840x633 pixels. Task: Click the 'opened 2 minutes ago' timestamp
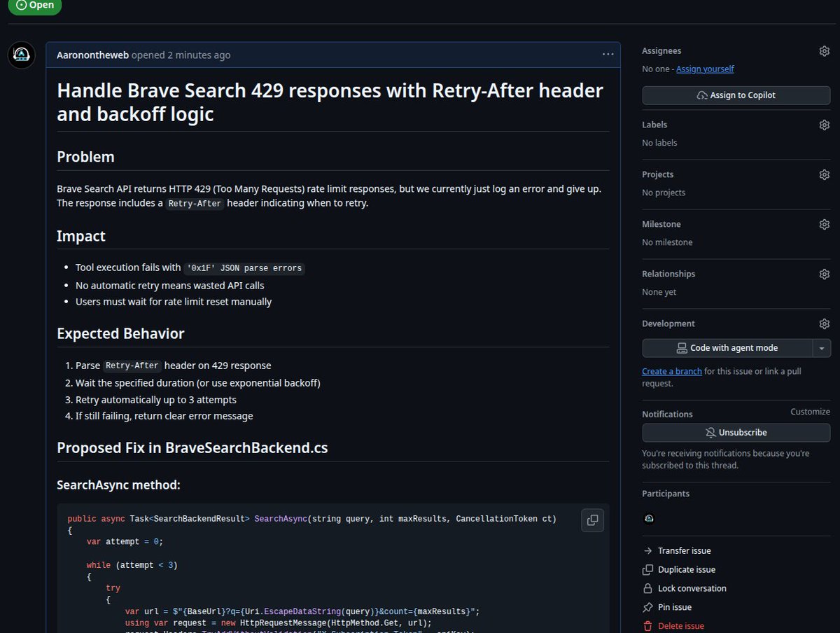[x=181, y=55]
